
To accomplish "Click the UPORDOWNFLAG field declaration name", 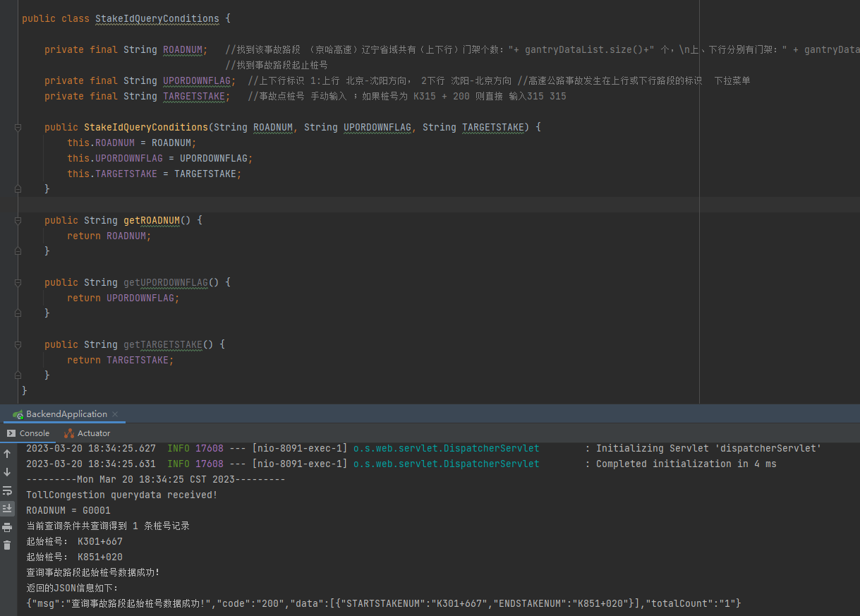I will click(x=197, y=80).
